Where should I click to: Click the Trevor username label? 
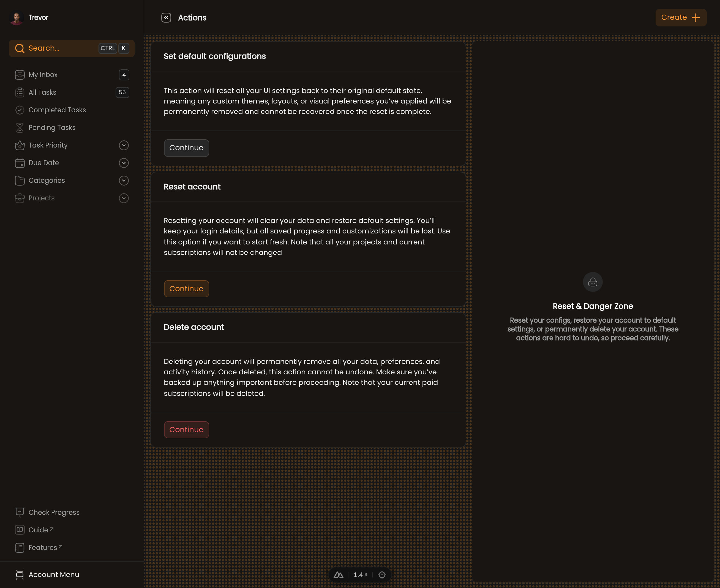38,18
